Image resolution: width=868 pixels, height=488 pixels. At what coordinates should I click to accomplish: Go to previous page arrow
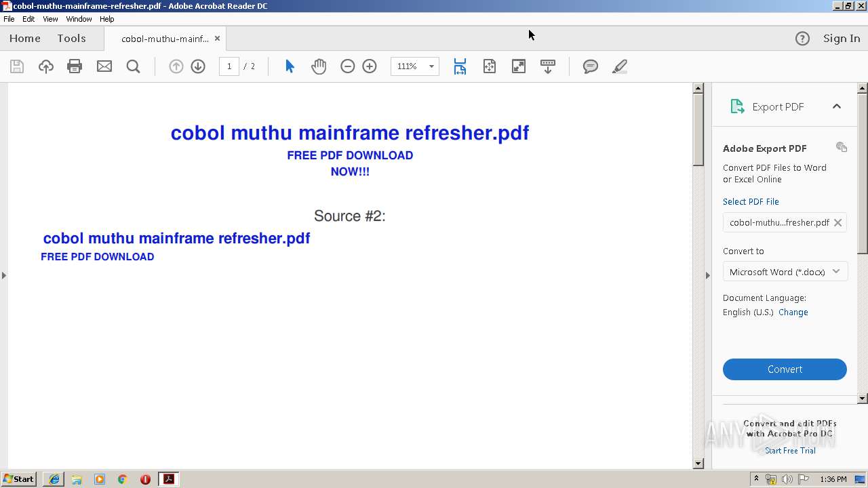coord(176,66)
